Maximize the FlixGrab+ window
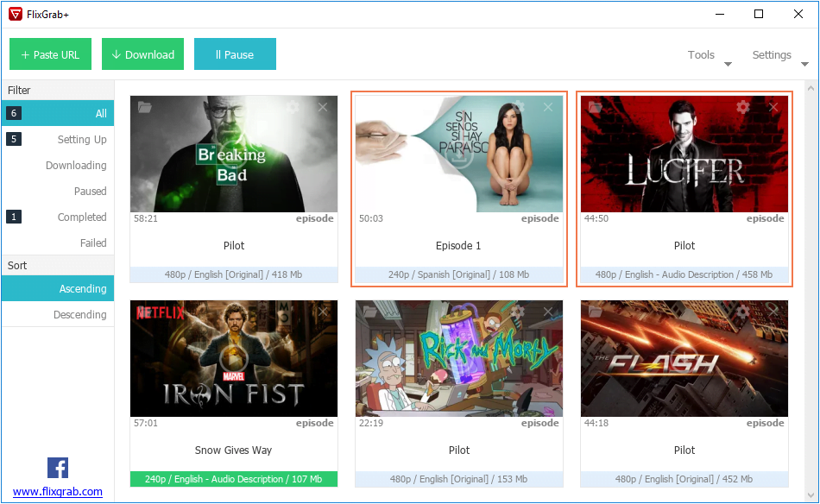This screenshot has width=820, height=504. (x=759, y=14)
